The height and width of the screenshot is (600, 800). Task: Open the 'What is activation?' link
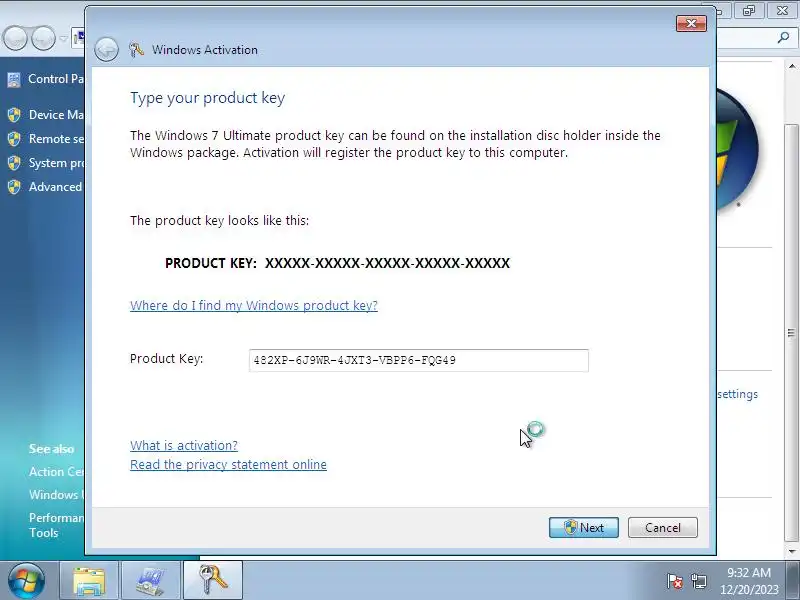tap(184, 445)
